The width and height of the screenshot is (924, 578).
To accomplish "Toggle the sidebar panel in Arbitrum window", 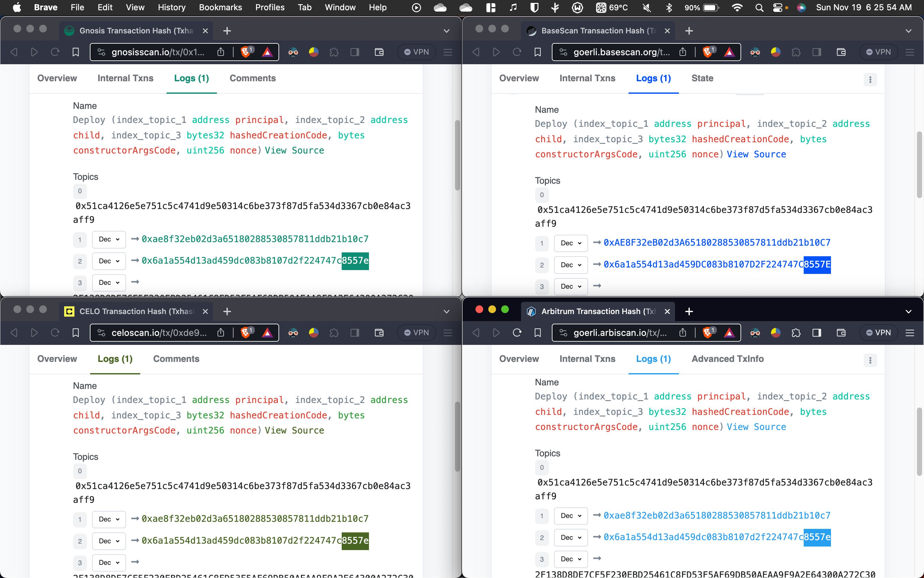I will [x=817, y=333].
